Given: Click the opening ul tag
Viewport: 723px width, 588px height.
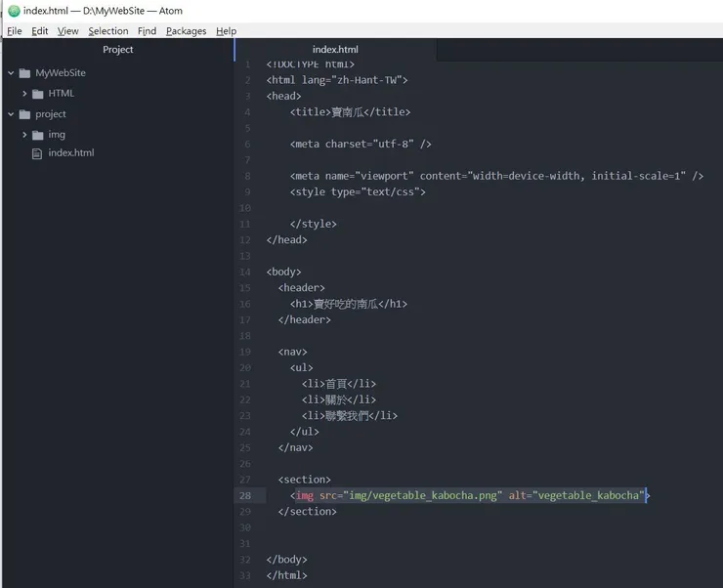Looking at the screenshot, I should (302, 367).
